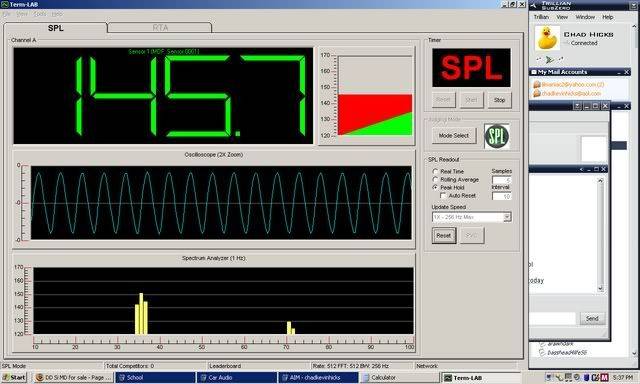Click the AOL mail account entry
This screenshot has width=640, height=384.
click(x=567, y=93)
